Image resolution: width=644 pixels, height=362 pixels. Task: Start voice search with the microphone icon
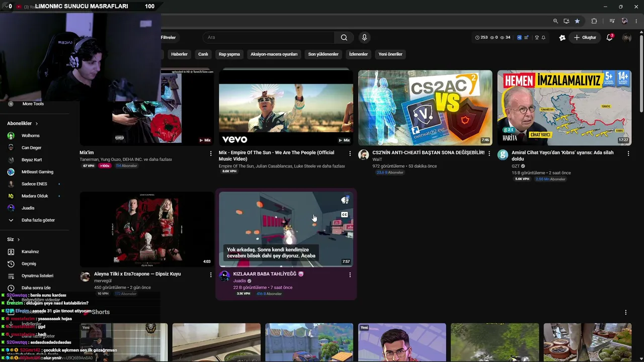tap(364, 37)
